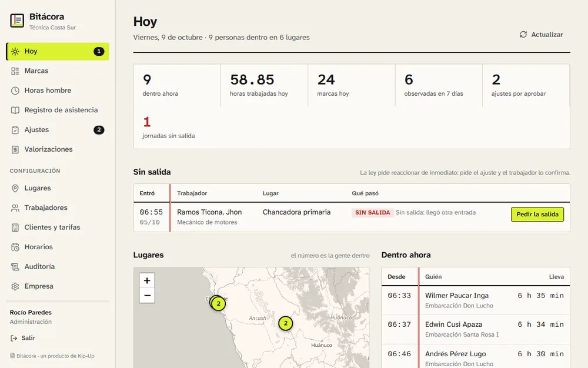Click the book icon for Registro de asistencia
588x368 pixels.
pyautogui.click(x=15, y=110)
